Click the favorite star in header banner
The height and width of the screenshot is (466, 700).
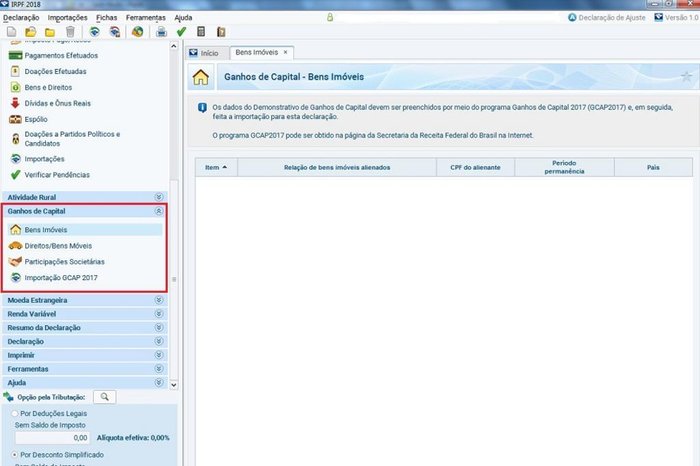click(686, 77)
